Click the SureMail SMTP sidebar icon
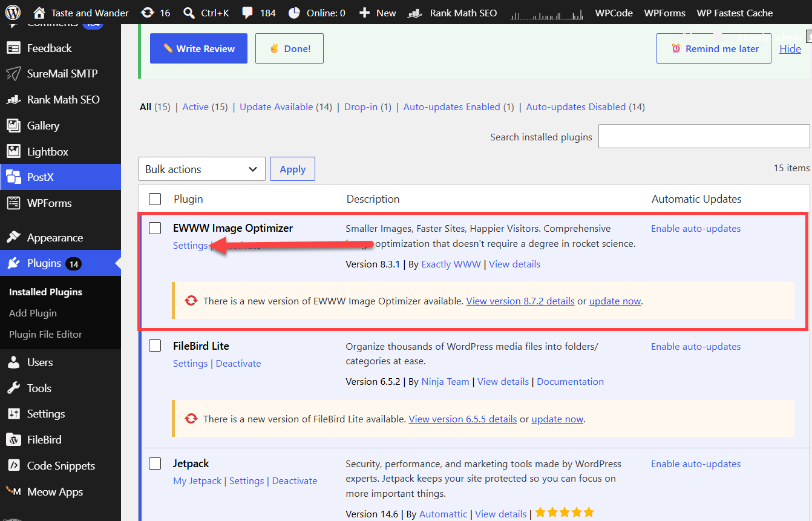Screen dimensions: 812x521 tap(13, 74)
